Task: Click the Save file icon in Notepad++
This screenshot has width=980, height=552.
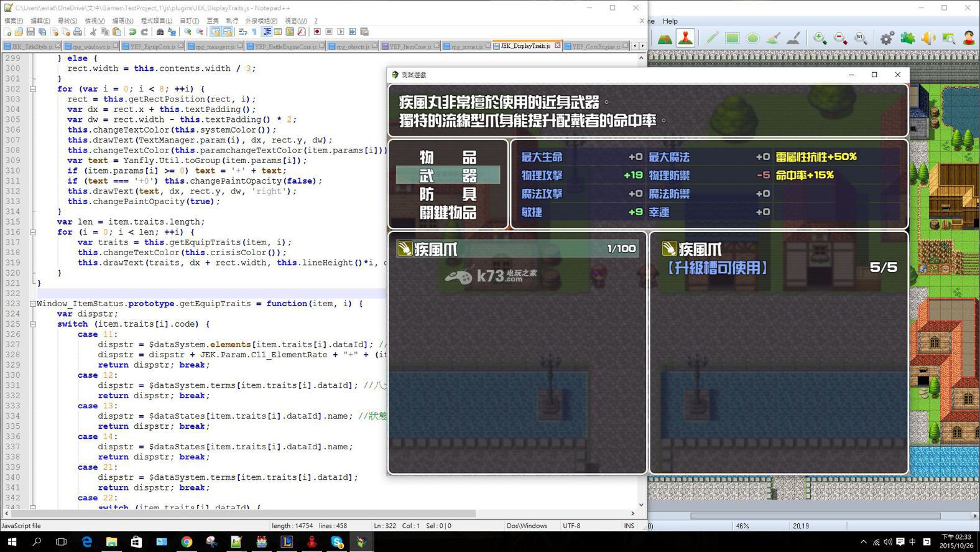Action: (x=30, y=32)
